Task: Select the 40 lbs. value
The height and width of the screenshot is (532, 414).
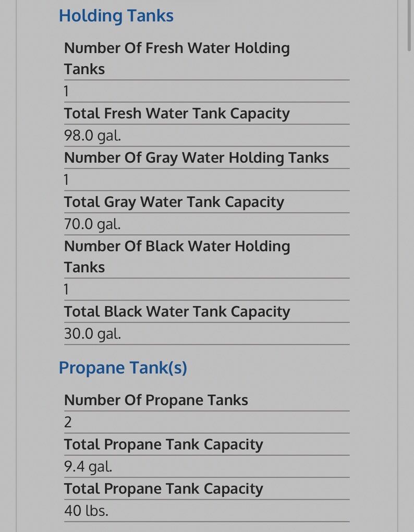Action: click(86, 511)
